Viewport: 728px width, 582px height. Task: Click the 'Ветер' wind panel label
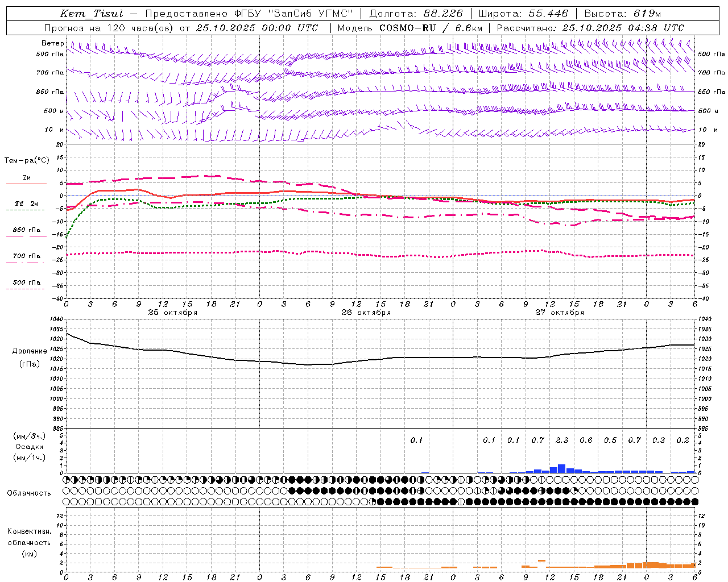pos(53,43)
